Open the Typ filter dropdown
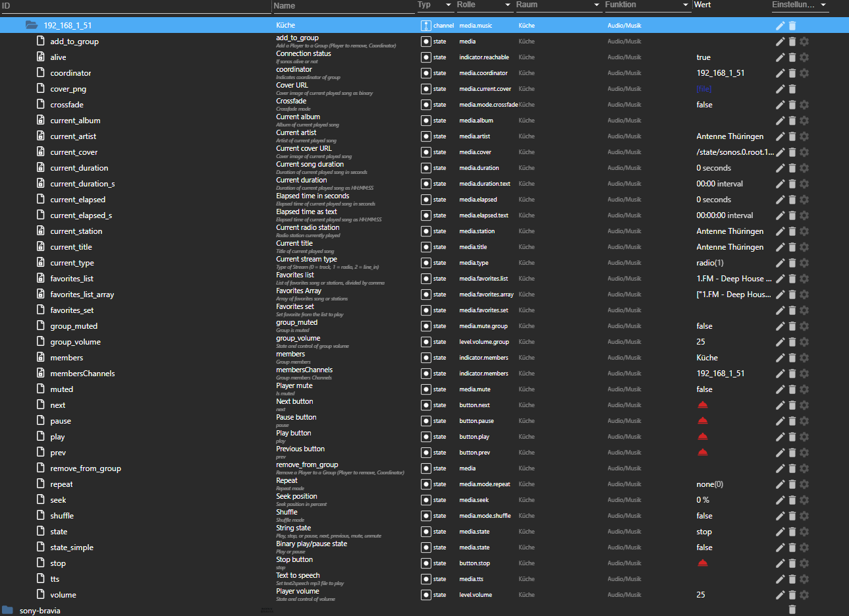This screenshot has width=849, height=616. pyautogui.click(x=449, y=5)
